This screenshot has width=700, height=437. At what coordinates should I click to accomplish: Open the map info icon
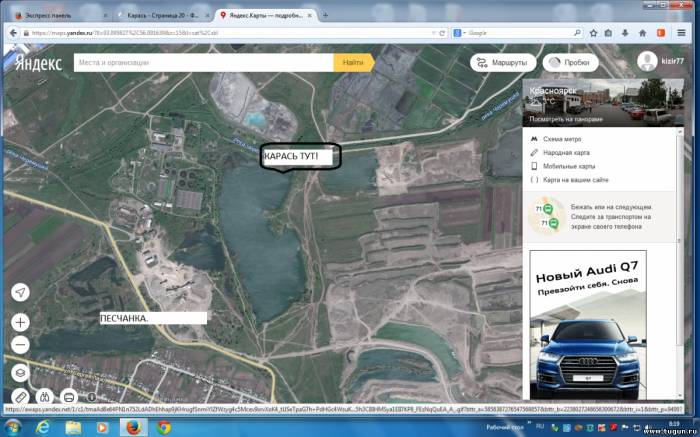click(92, 396)
